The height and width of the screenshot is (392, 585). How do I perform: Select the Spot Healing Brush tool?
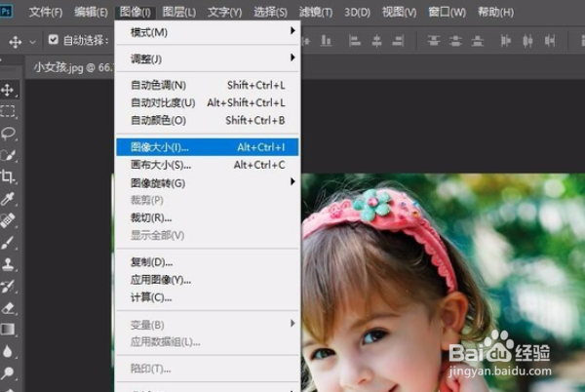click(8, 220)
